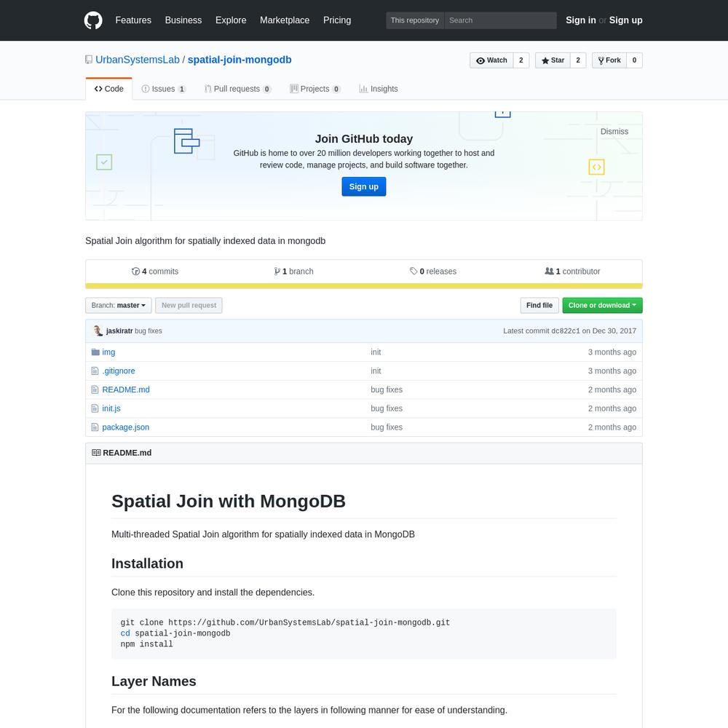Switch to the Insights tab

point(379,89)
